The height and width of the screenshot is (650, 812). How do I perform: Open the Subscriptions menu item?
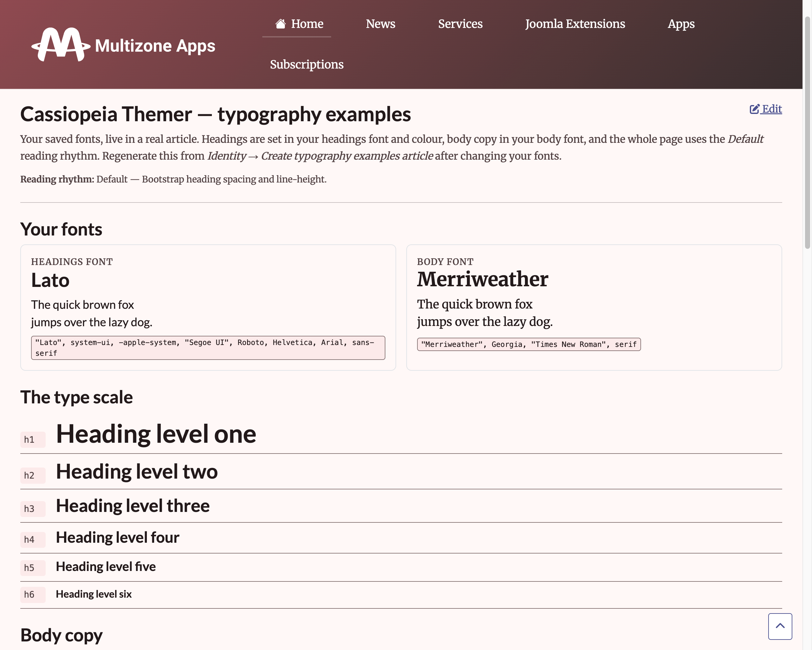click(307, 64)
